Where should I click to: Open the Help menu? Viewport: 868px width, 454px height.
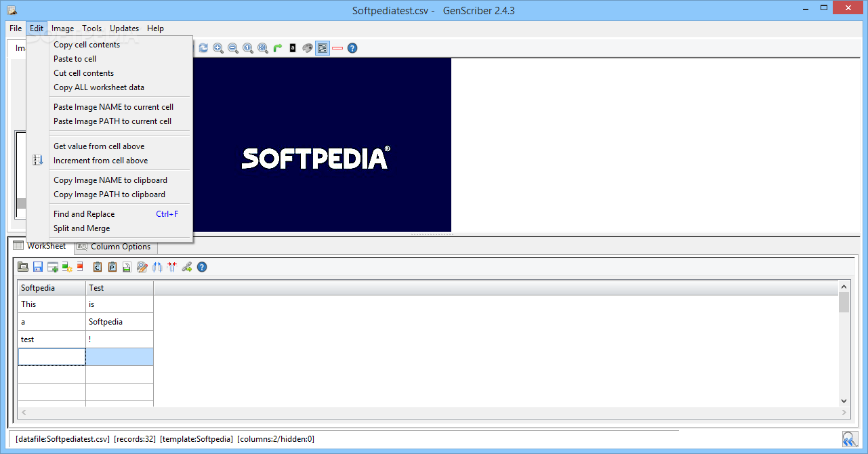(156, 28)
